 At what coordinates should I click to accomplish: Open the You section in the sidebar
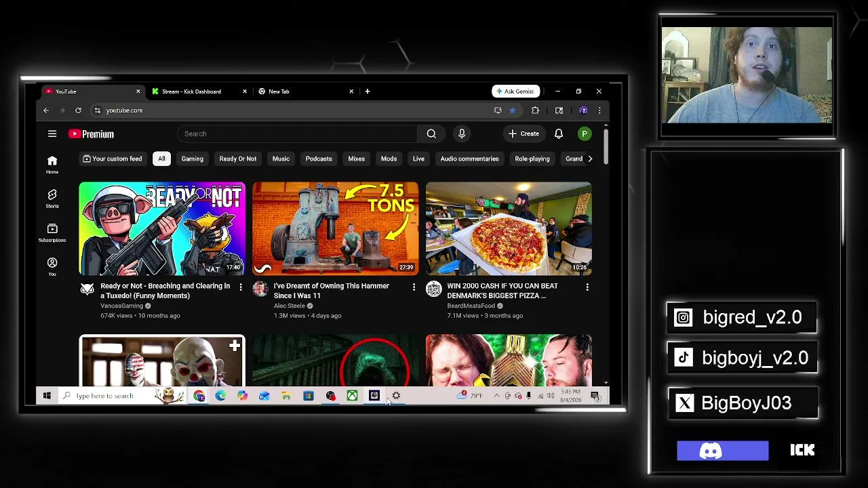52,266
